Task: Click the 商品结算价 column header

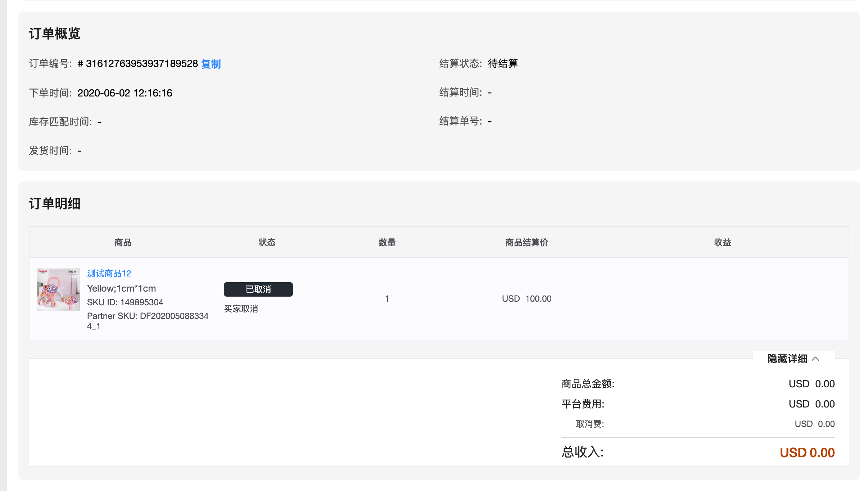Action: 526,242
